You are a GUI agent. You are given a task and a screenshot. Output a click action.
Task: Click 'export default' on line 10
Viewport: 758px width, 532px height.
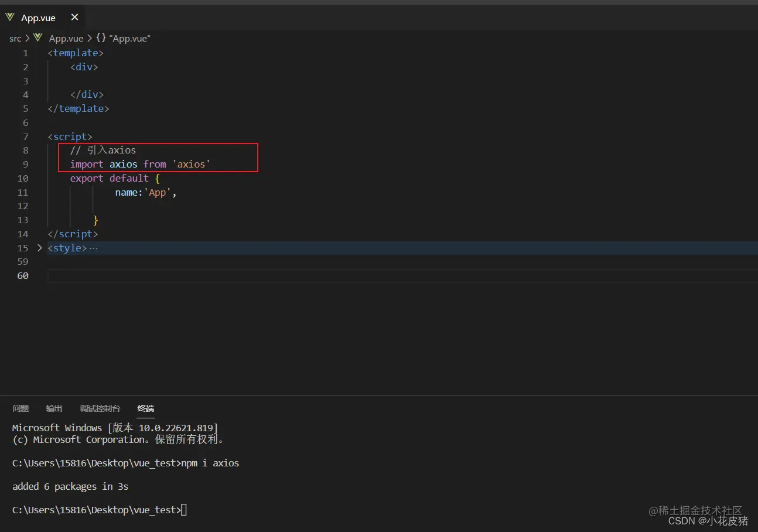109,178
